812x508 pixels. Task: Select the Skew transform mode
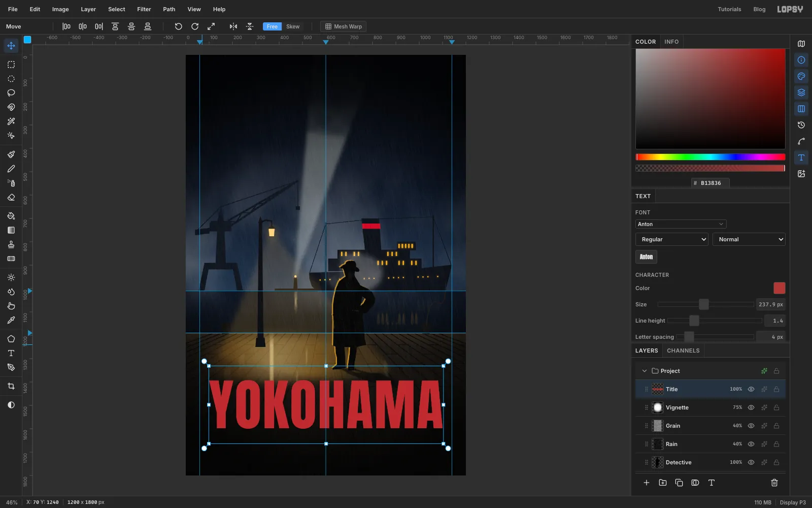coord(293,26)
